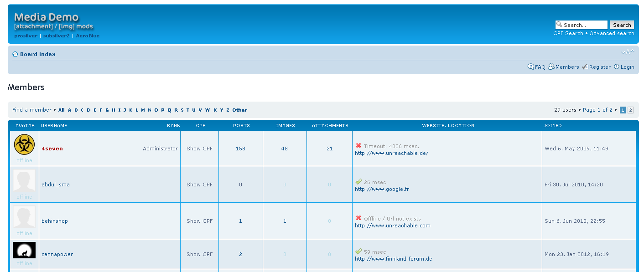Show CPF for user 4seven

pyautogui.click(x=199, y=149)
